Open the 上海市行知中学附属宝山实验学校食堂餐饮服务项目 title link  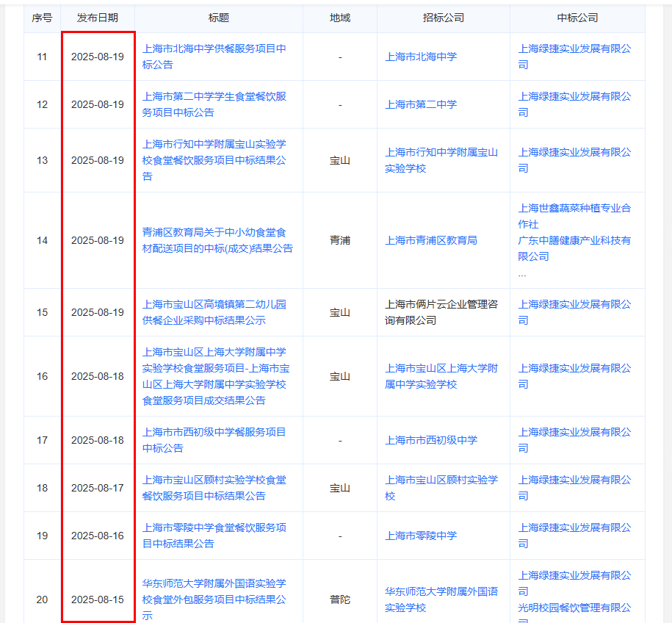click(x=214, y=160)
